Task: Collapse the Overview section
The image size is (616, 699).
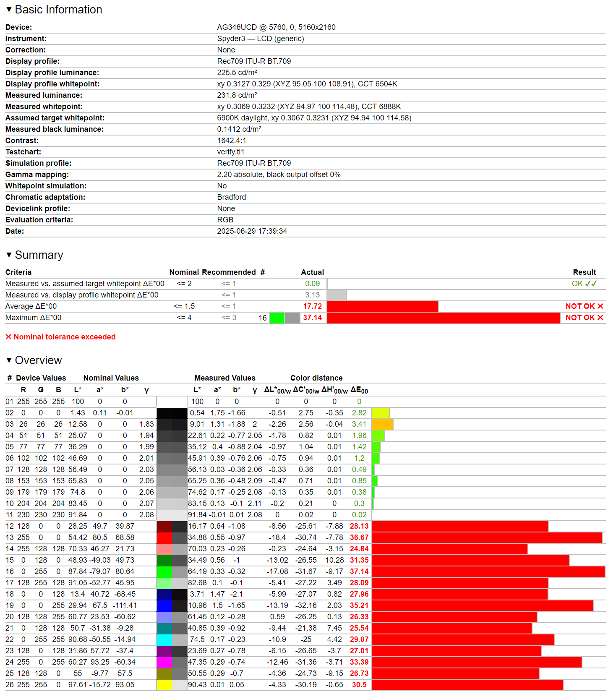Action: (9, 360)
